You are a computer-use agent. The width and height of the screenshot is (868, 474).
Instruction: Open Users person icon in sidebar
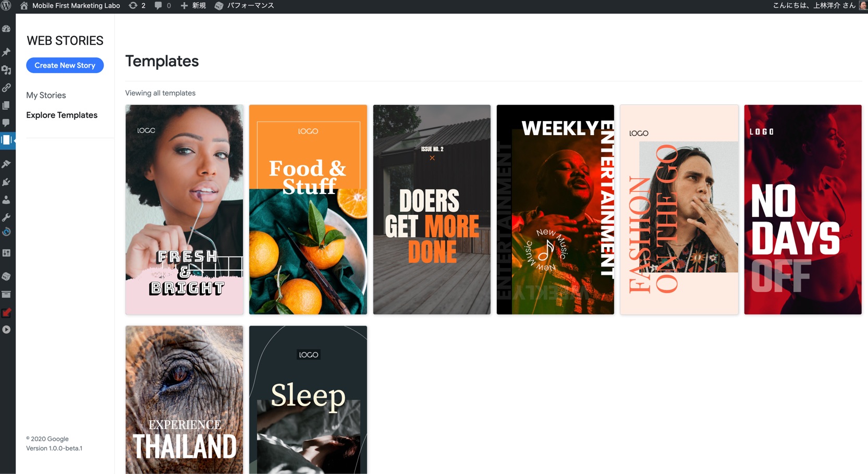tap(7, 200)
